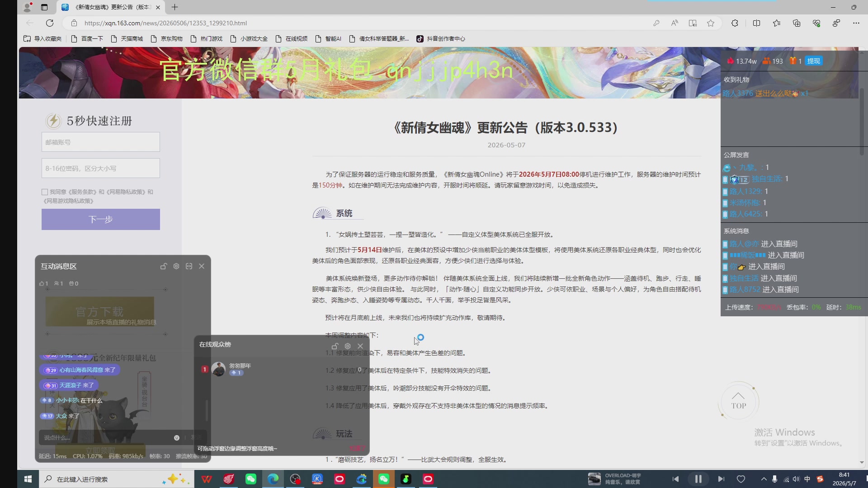Skip to next track in taskbar player
Screen dimensions: 868x488
pyautogui.click(x=721, y=479)
